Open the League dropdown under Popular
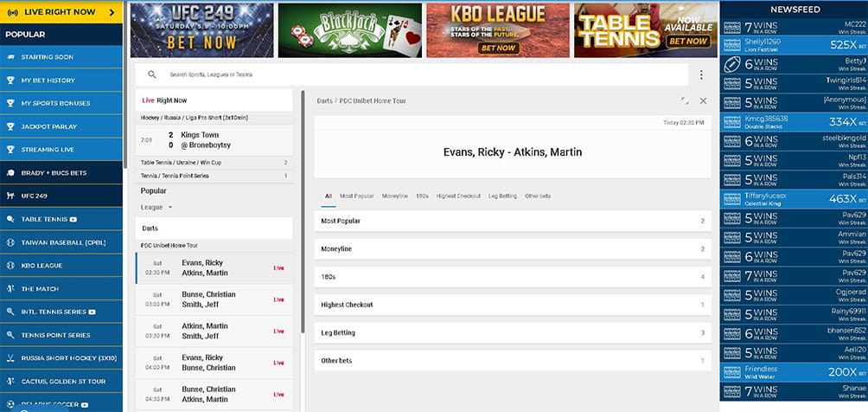The image size is (868, 412). click(156, 207)
